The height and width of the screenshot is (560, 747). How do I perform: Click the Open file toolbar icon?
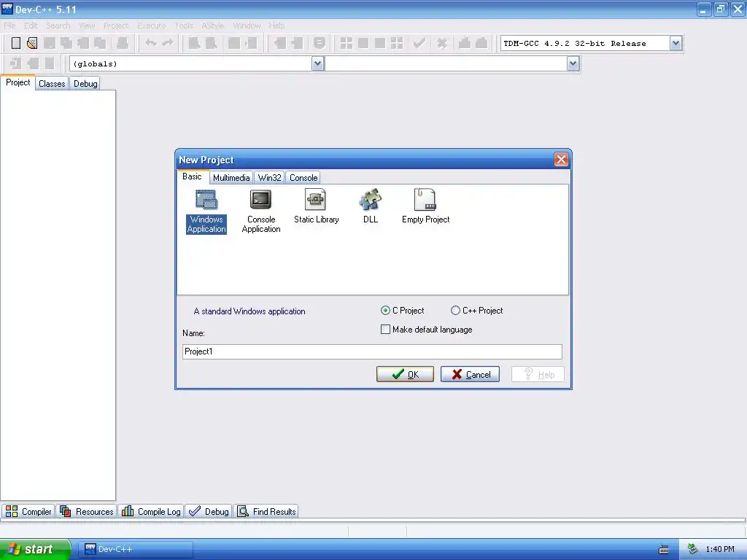(32, 43)
